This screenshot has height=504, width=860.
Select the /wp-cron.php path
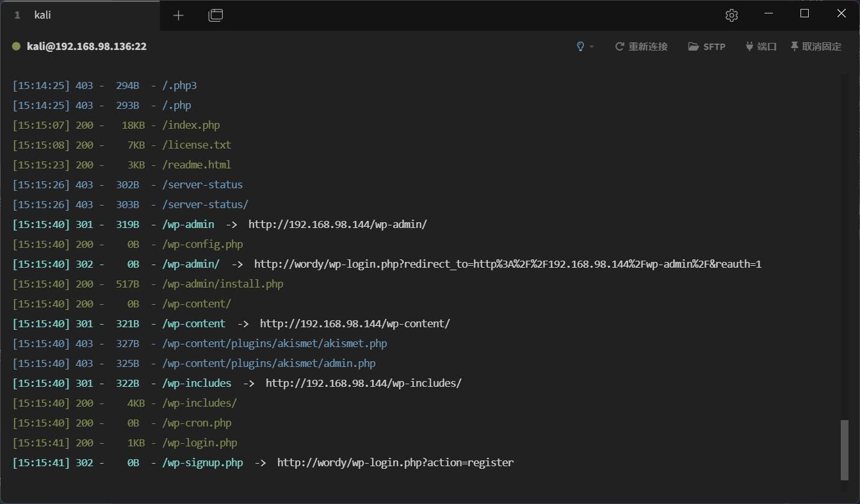coord(197,423)
